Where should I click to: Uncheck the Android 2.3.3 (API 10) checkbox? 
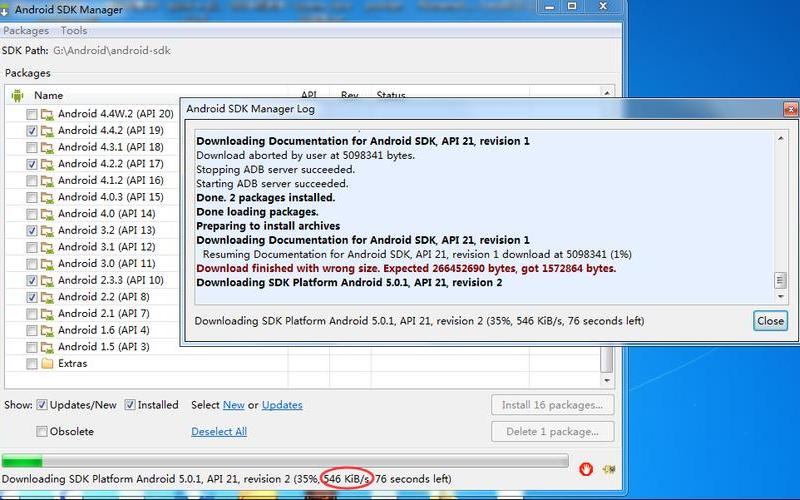coord(32,281)
